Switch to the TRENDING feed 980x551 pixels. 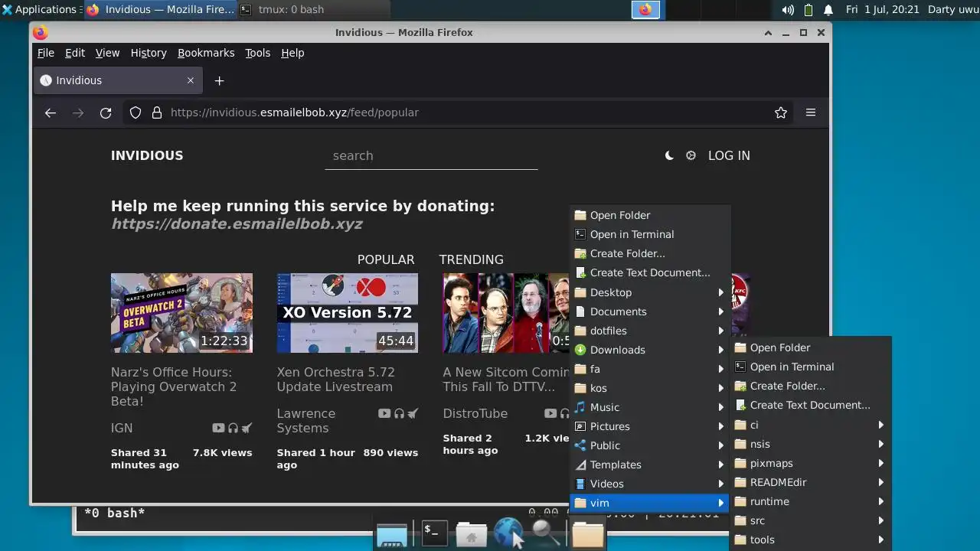(x=472, y=259)
